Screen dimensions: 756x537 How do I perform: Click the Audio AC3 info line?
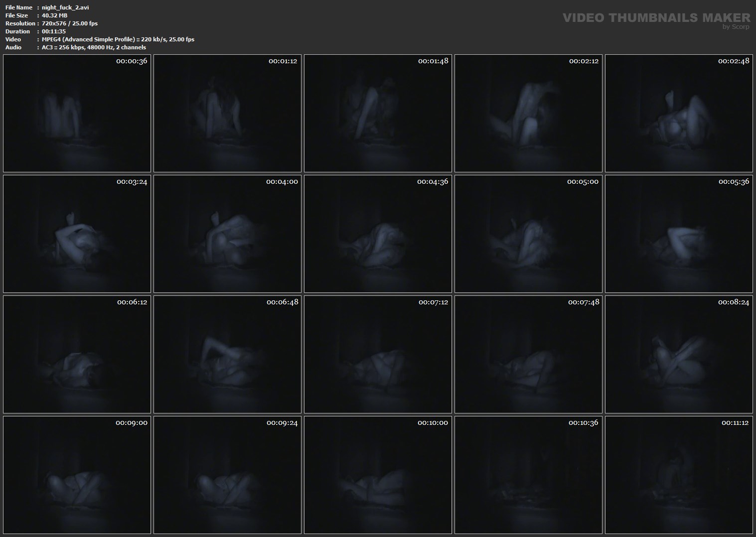[94, 47]
